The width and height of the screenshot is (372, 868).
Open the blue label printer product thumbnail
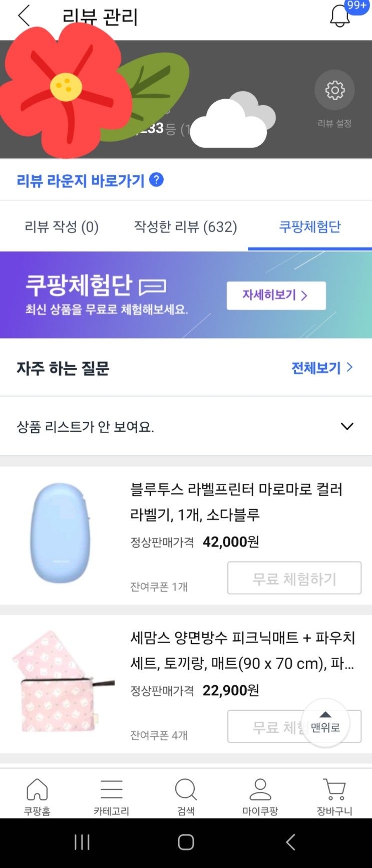click(x=60, y=533)
